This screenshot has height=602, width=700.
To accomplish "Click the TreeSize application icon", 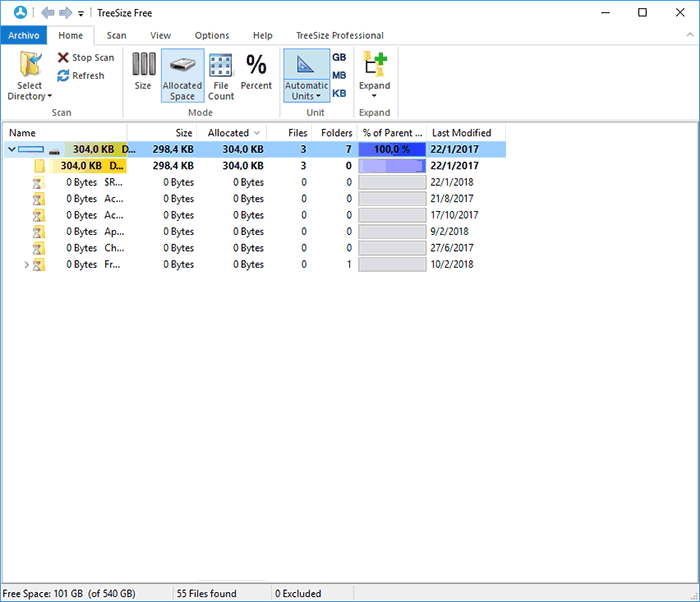I will tap(20, 13).
